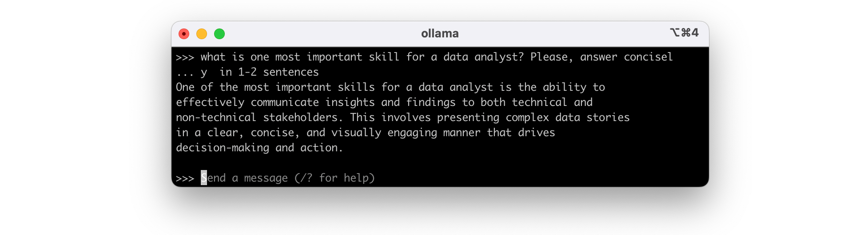Click the '(/? for help)' hint text
Screen dimensions: 868x235
334,178
